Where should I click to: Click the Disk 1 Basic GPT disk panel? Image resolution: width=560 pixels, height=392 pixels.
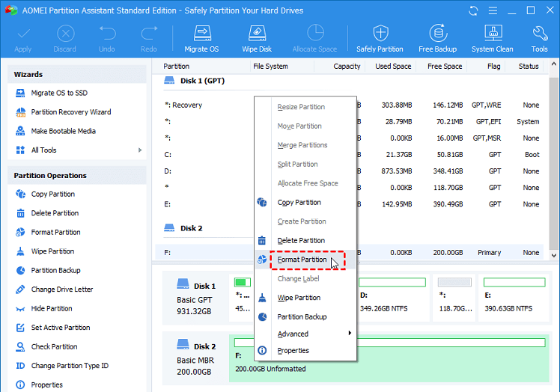(x=196, y=298)
